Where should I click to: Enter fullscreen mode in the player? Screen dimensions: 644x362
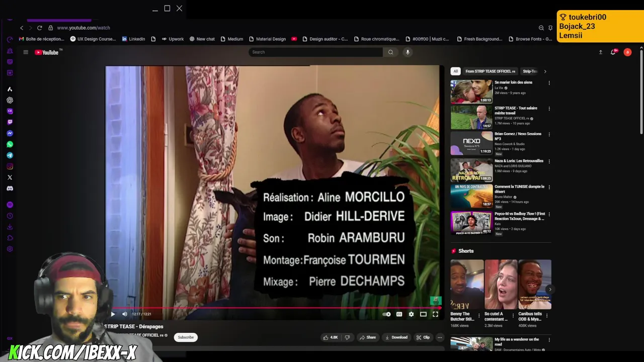click(435, 314)
